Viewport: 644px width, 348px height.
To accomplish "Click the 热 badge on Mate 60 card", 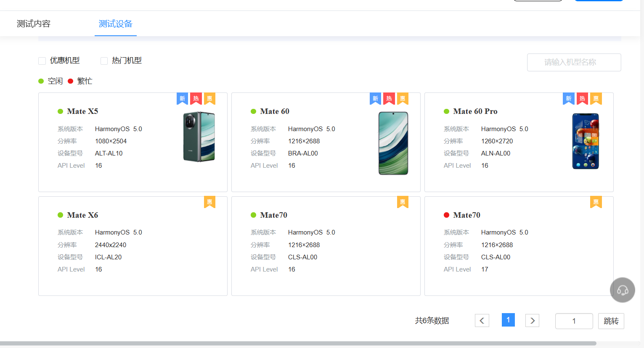I will coord(389,99).
